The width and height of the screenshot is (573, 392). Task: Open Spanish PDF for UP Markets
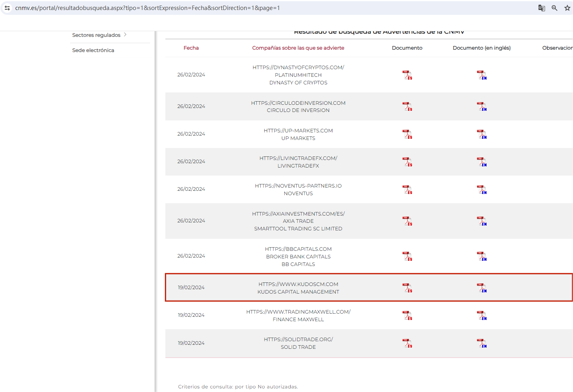tap(407, 134)
